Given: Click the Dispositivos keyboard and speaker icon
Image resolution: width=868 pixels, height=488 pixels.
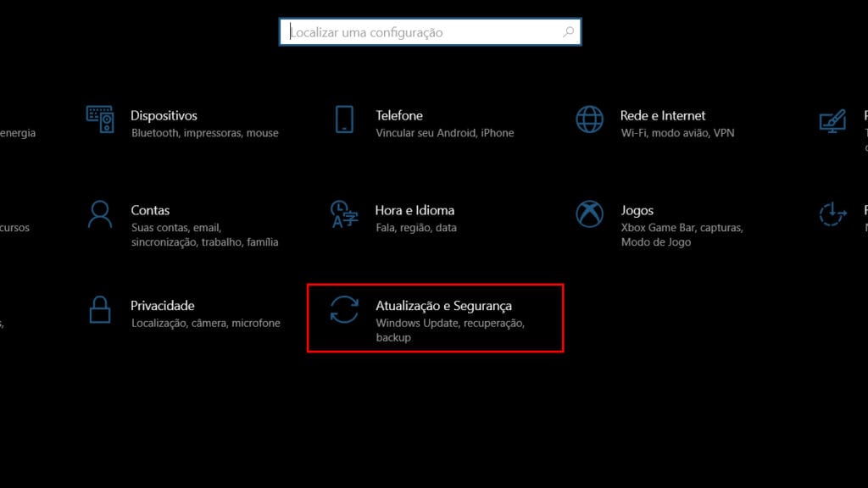Looking at the screenshot, I should (x=100, y=119).
